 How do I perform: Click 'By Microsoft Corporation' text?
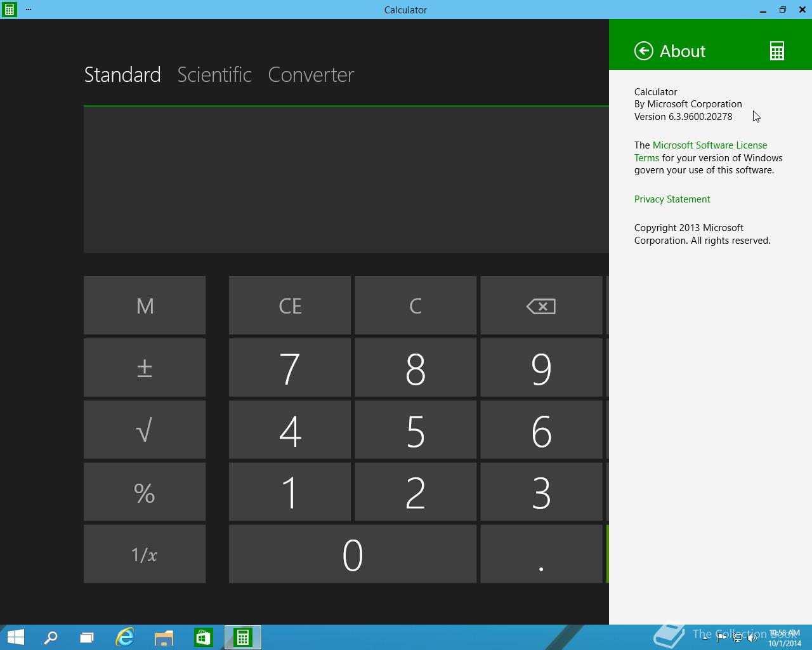[x=688, y=104]
